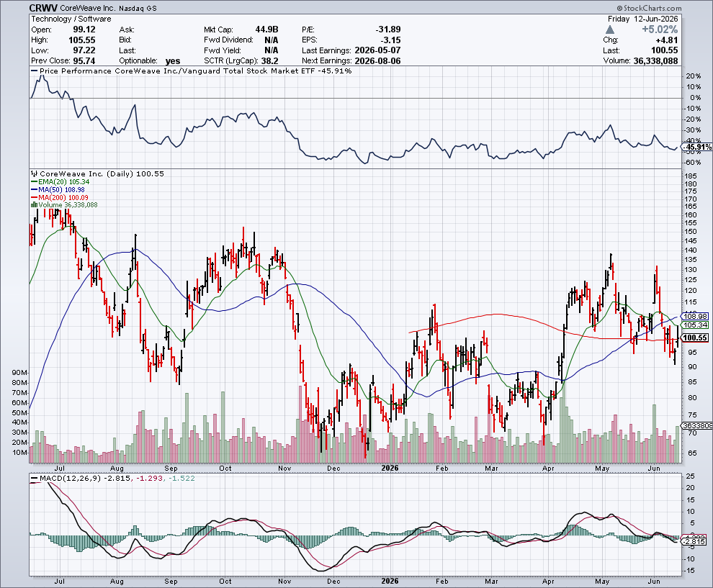Click the 'MA(50) 108.98' legend text
The height and width of the screenshot is (588, 713).
coord(61,189)
